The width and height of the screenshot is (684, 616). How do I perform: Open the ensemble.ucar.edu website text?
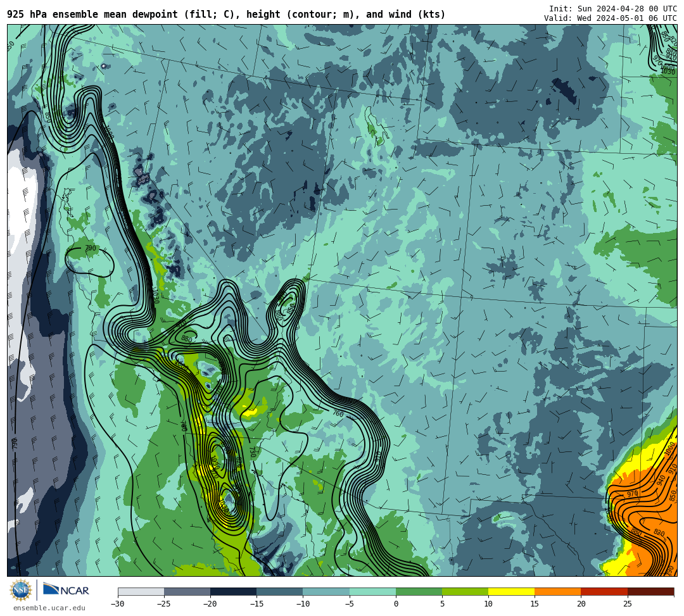point(49,608)
